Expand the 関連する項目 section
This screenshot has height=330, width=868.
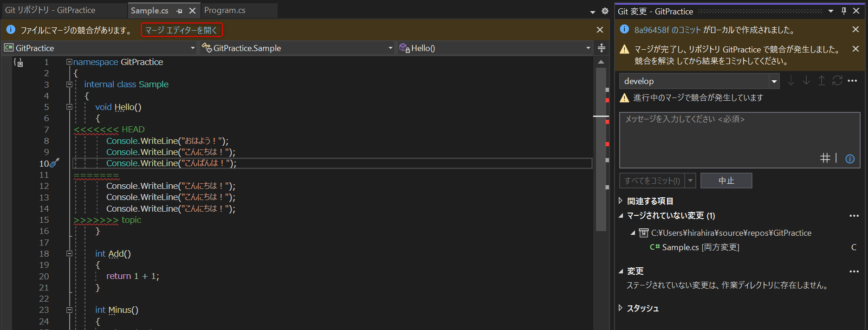coord(621,201)
